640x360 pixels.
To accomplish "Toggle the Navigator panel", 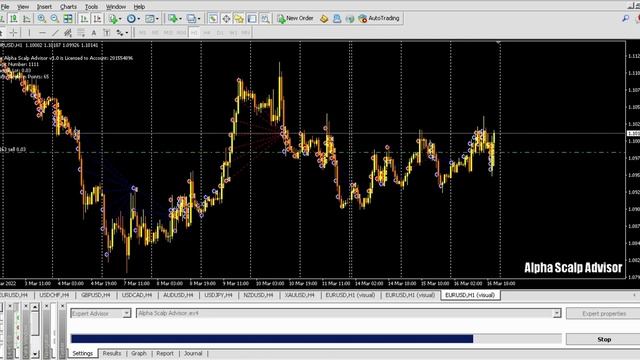I will click(239, 18).
